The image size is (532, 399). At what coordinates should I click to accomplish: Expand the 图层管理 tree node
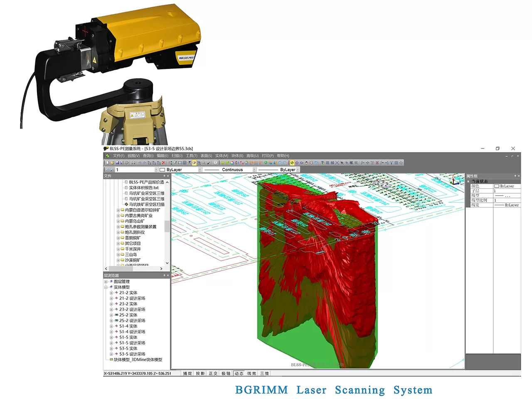coord(106,282)
